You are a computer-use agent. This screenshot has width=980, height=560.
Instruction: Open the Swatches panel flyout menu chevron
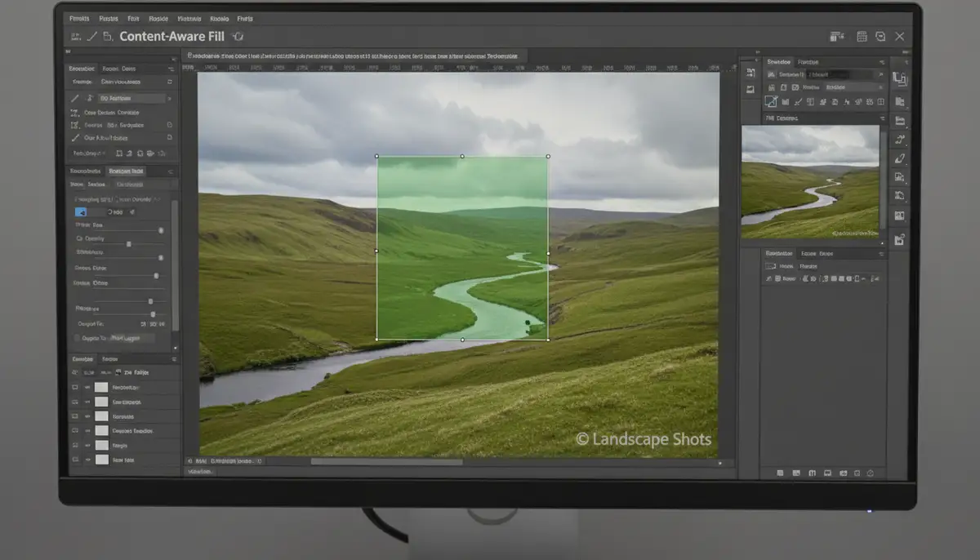click(884, 61)
